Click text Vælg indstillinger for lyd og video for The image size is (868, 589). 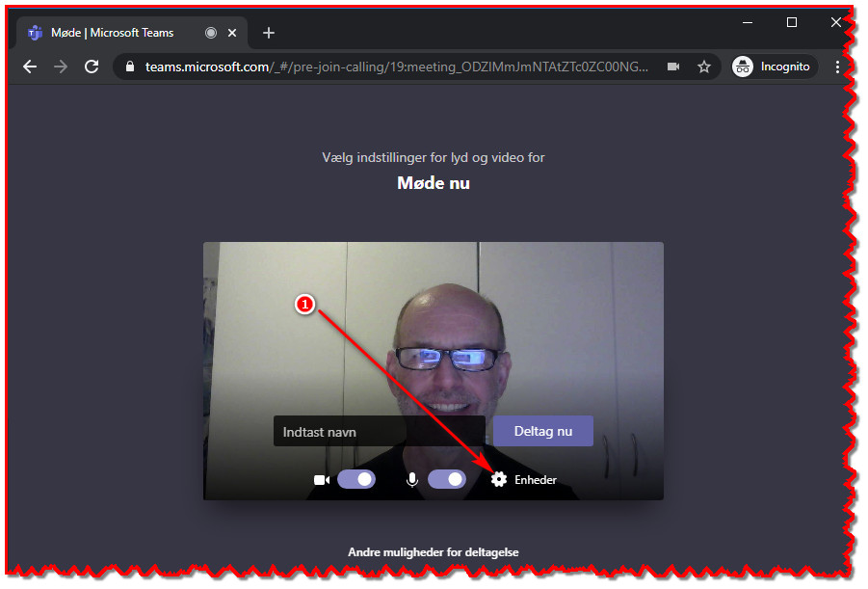[x=434, y=158]
